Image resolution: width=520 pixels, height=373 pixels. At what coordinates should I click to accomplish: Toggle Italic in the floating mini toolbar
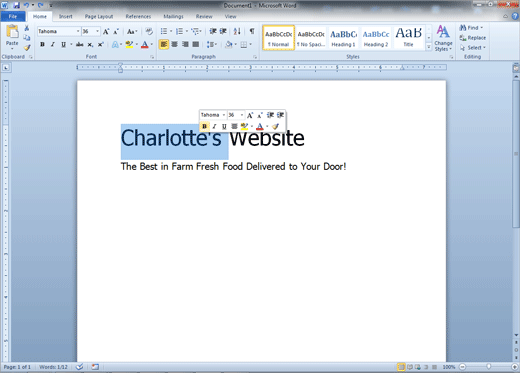[214, 126]
